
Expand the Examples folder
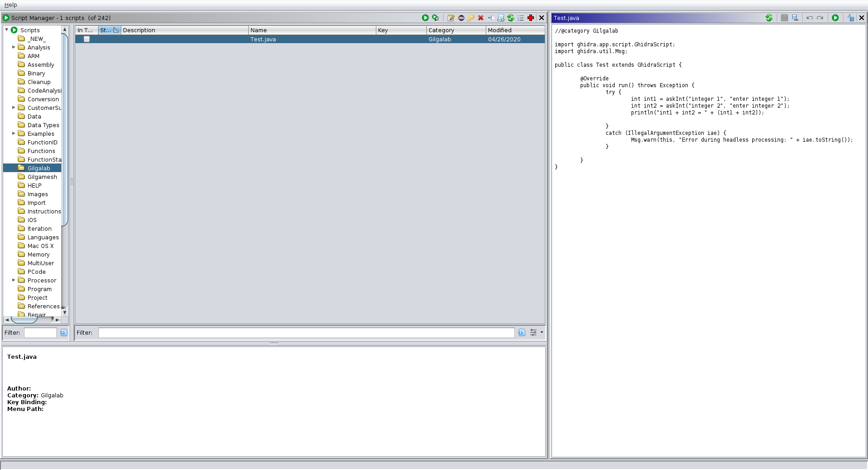(14, 134)
